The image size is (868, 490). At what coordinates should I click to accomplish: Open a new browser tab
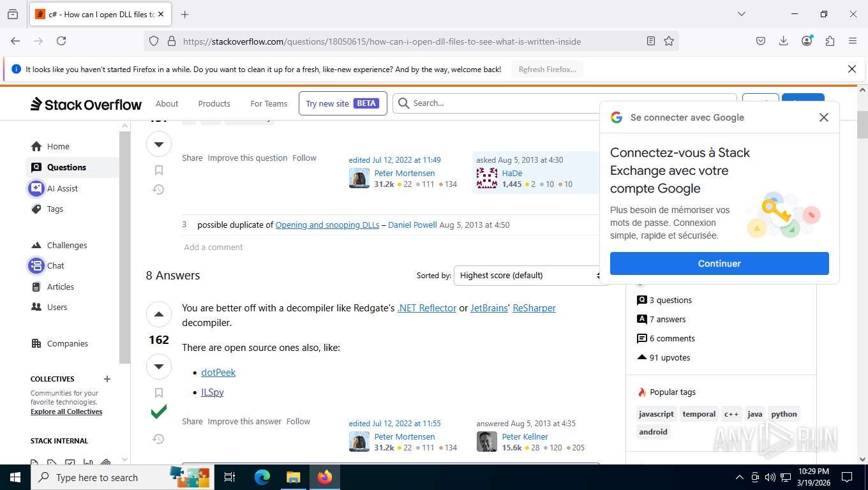pos(185,14)
